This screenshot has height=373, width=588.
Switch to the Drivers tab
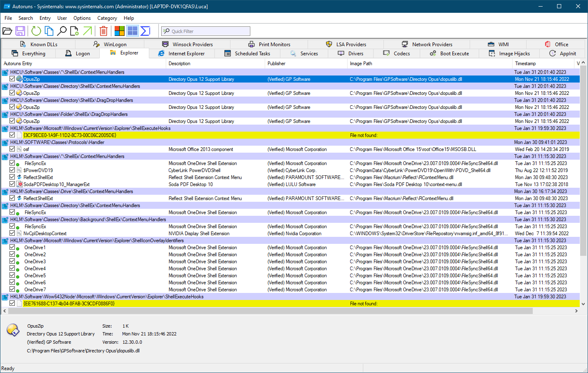pyautogui.click(x=351, y=54)
